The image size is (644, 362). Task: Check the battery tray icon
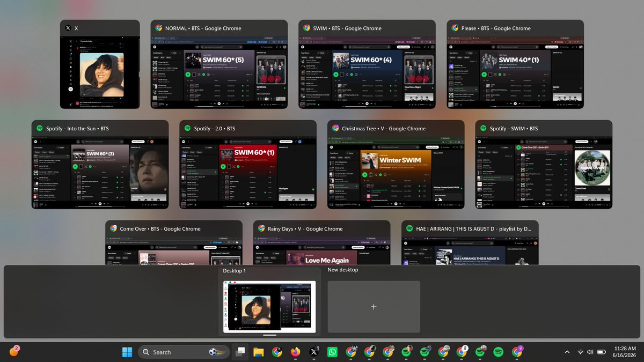(x=601, y=352)
